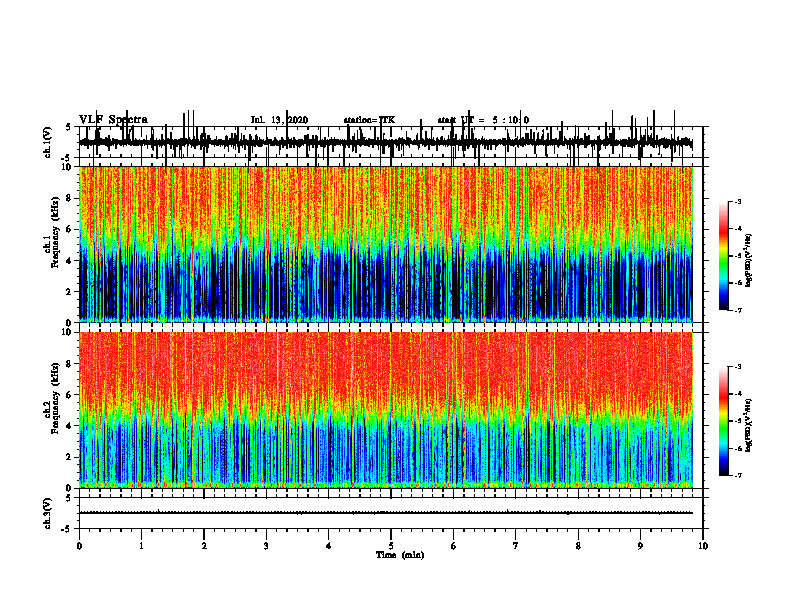Click the "4" minute tick label

328,546
